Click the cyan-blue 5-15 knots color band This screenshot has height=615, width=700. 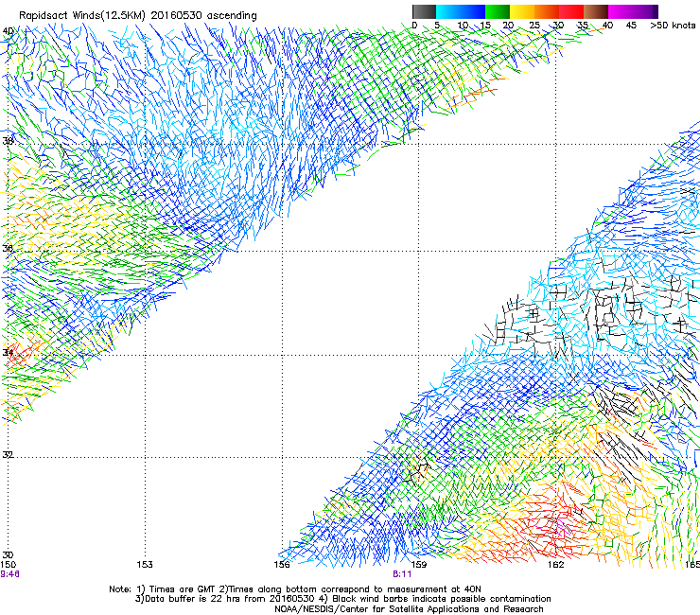click(461, 11)
